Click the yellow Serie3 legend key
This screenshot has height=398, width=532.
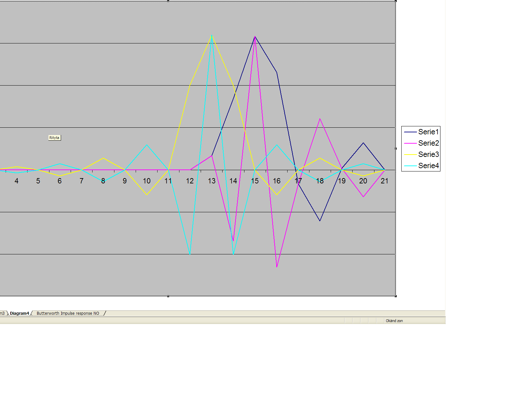(x=410, y=155)
